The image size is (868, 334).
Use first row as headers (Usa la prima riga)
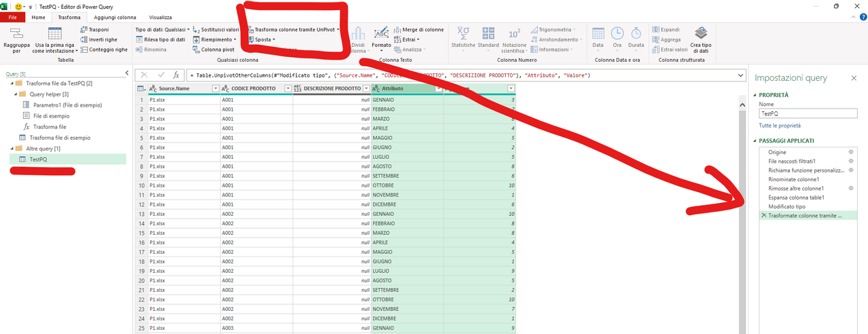pyautogui.click(x=54, y=41)
